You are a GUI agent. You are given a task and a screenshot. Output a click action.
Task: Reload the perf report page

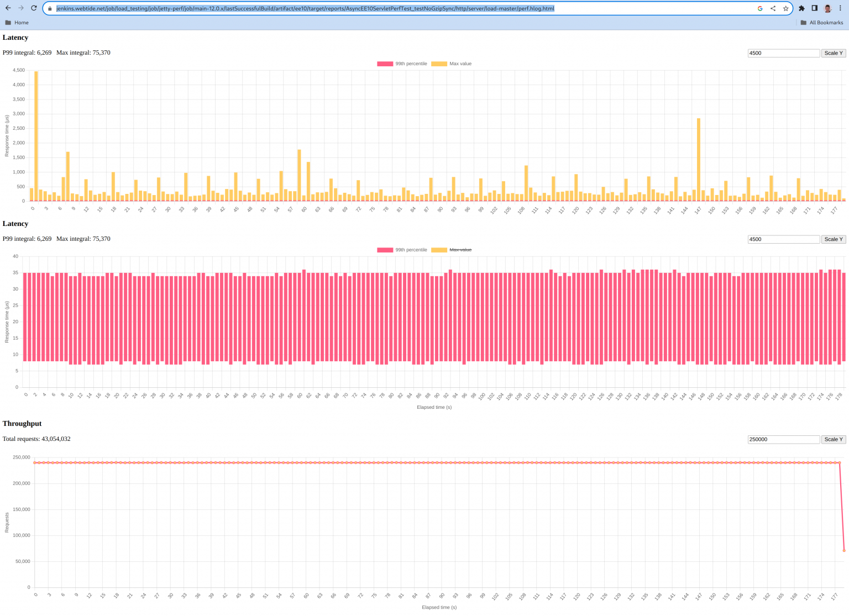34,8
